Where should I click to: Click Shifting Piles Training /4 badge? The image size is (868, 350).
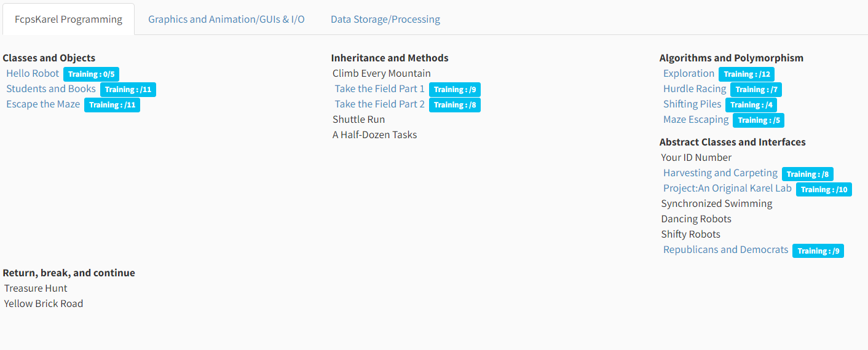tap(751, 105)
